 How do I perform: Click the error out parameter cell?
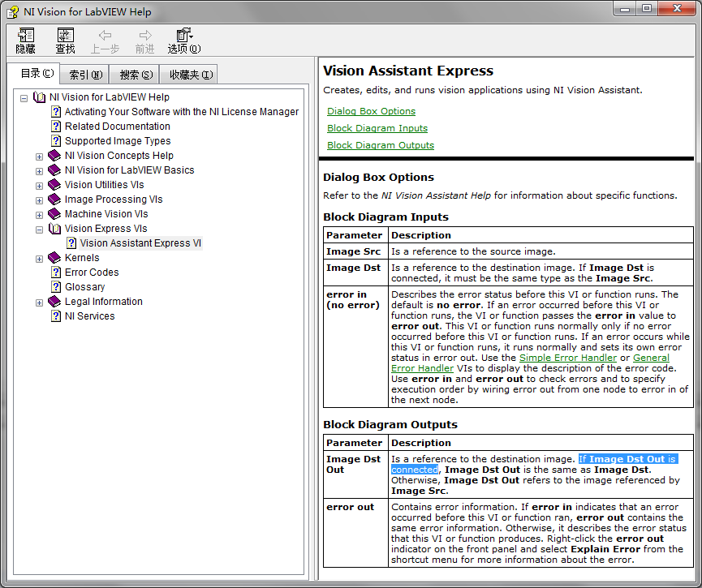pyautogui.click(x=355, y=534)
